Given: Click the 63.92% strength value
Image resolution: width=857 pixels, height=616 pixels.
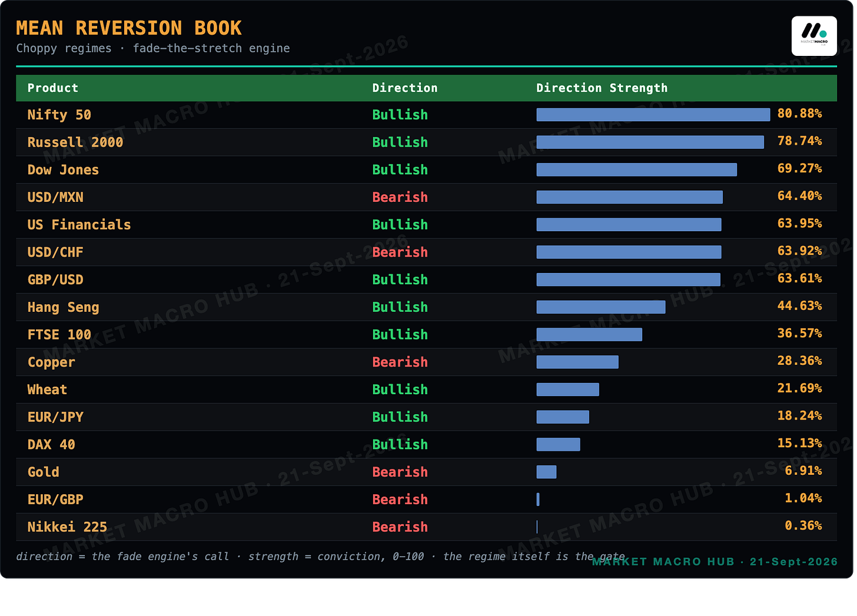Looking at the screenshot, I should 799,251.
